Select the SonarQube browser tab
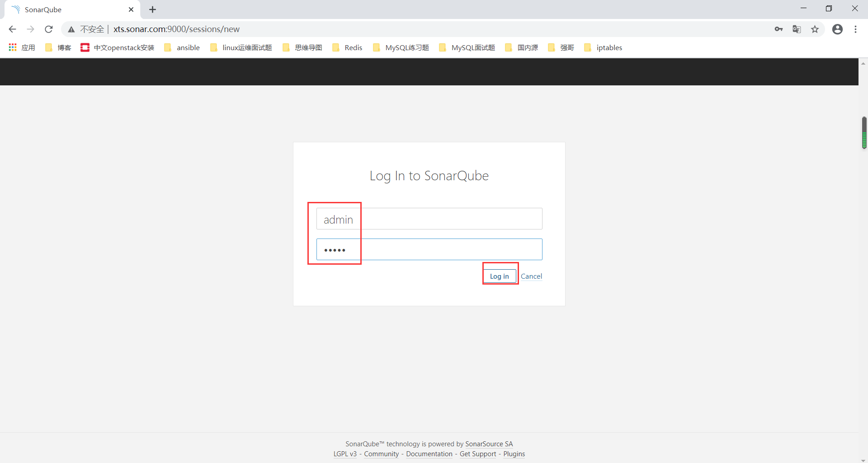Image resolution: width=868 pixels, height=463 pixels. (72, 9)
